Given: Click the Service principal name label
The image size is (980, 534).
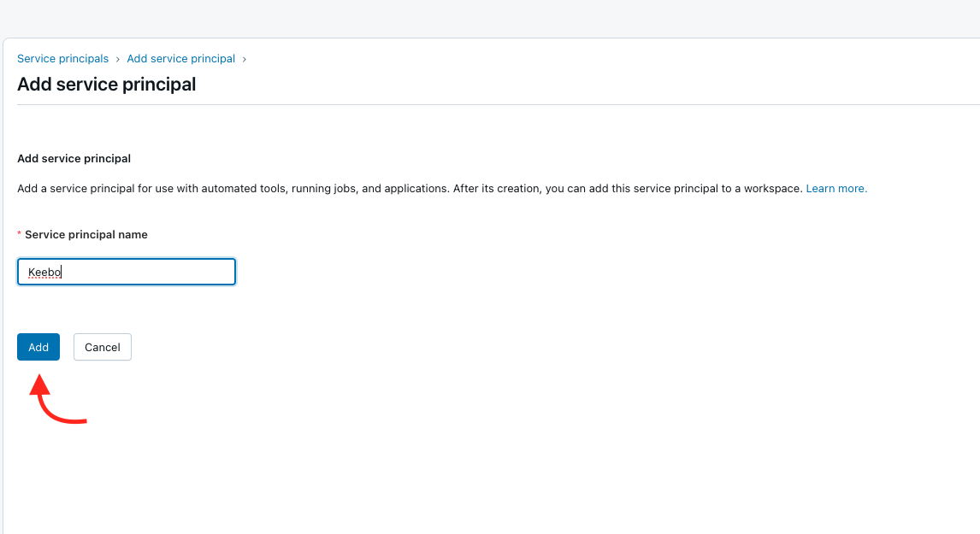Looking at the screenshot, I should [x=86, y=234].
